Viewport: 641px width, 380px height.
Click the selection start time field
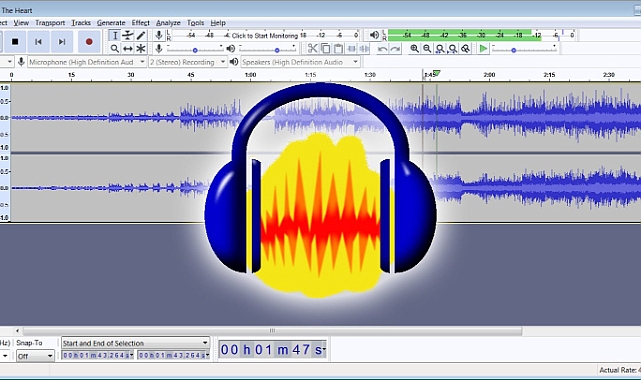coord(97,355)
